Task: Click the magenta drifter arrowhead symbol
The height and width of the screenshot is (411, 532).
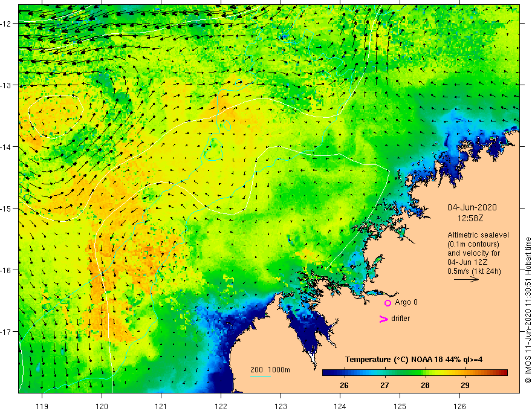Action: pos(384,319)
